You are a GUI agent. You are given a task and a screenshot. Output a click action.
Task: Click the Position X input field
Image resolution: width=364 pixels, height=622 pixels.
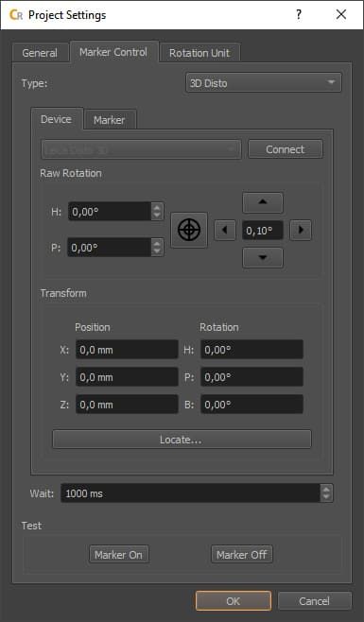click(127, 350)
